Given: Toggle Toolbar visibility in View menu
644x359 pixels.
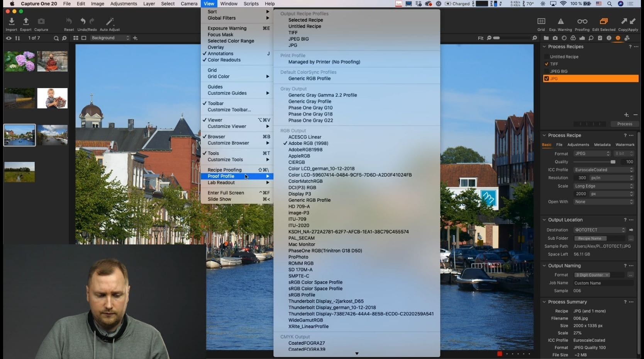Looking at the screenshot, I should click(237, 104).
